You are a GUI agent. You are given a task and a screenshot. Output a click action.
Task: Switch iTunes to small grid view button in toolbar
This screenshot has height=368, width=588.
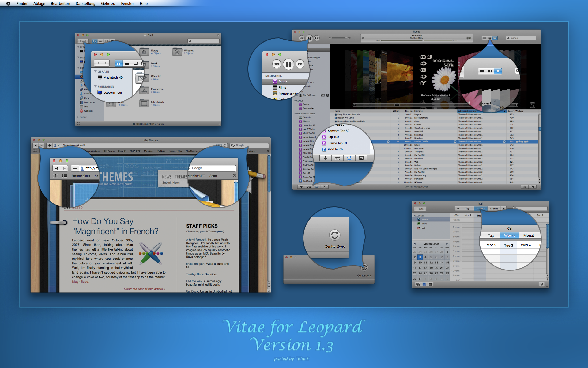(x=490, y=38)
